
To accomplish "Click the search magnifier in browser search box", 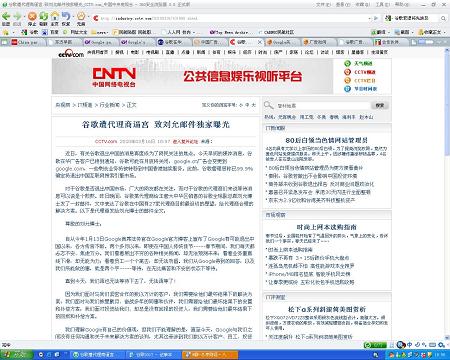I will pos(443,18).
